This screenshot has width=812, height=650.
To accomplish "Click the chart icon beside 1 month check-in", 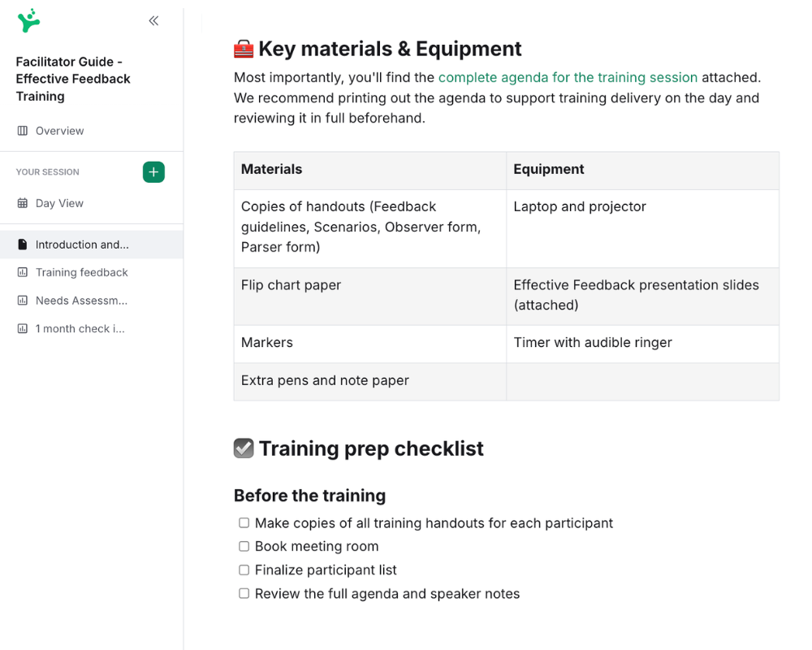I will [23, 329].
